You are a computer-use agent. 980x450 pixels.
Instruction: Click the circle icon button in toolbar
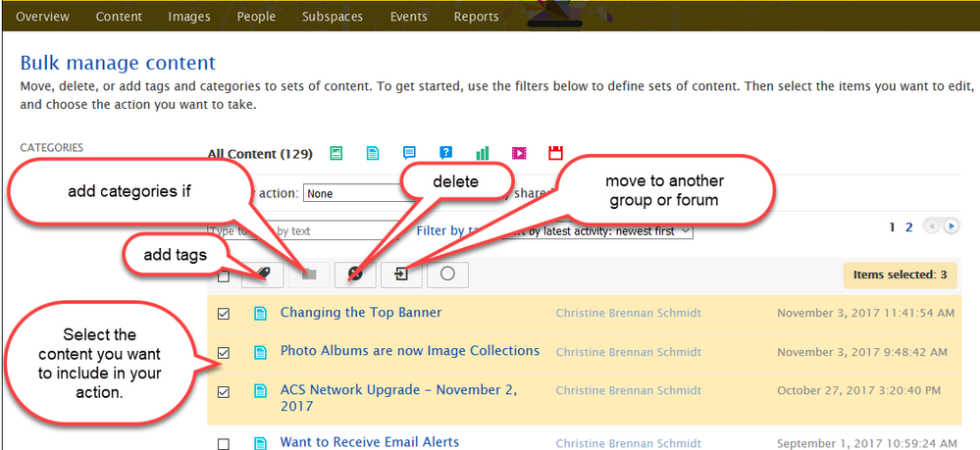pyautogui.click(x=447, y=275)
